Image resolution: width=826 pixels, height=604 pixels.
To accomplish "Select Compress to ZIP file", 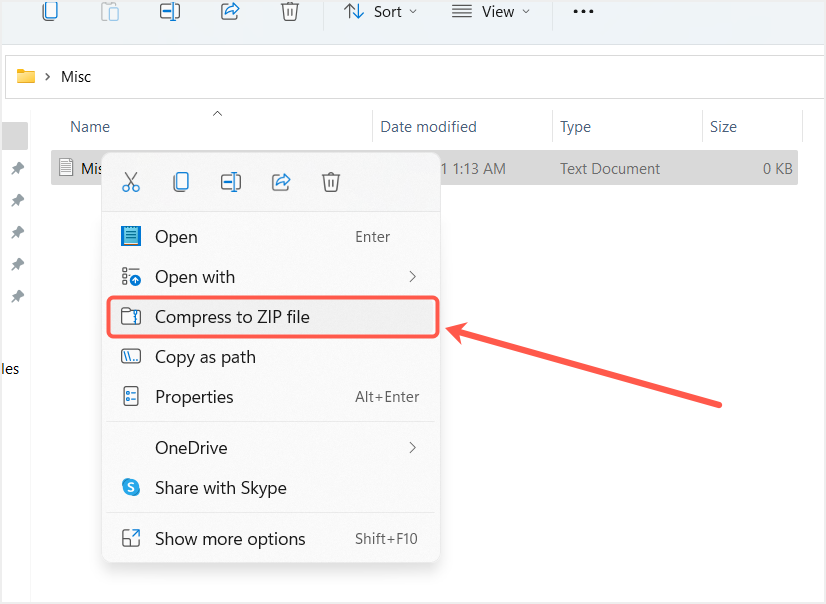I will tap(271, 317).
